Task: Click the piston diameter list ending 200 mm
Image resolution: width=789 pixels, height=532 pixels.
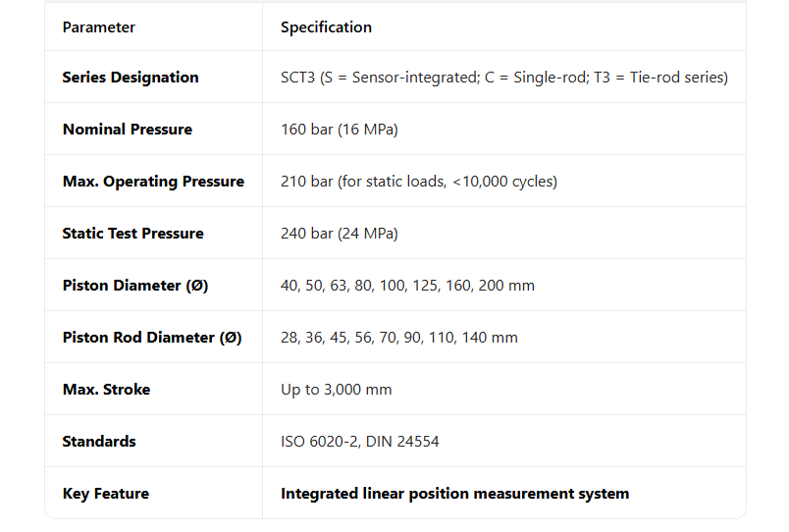Action: point(407,286)
